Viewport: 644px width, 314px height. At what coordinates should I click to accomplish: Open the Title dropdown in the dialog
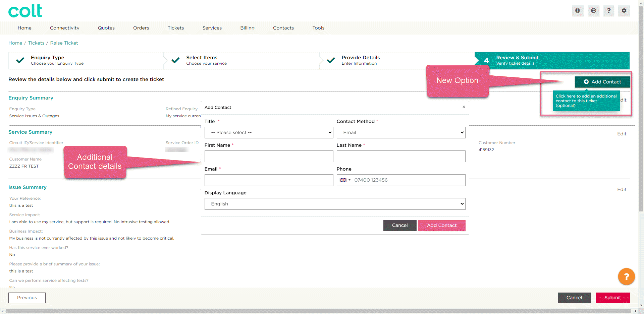pos(268,132)
